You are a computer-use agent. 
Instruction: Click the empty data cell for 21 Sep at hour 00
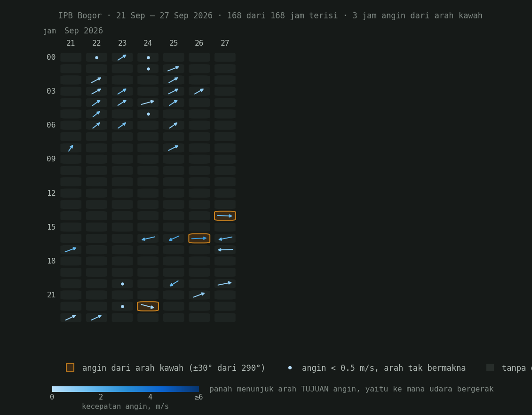point(71,57)
